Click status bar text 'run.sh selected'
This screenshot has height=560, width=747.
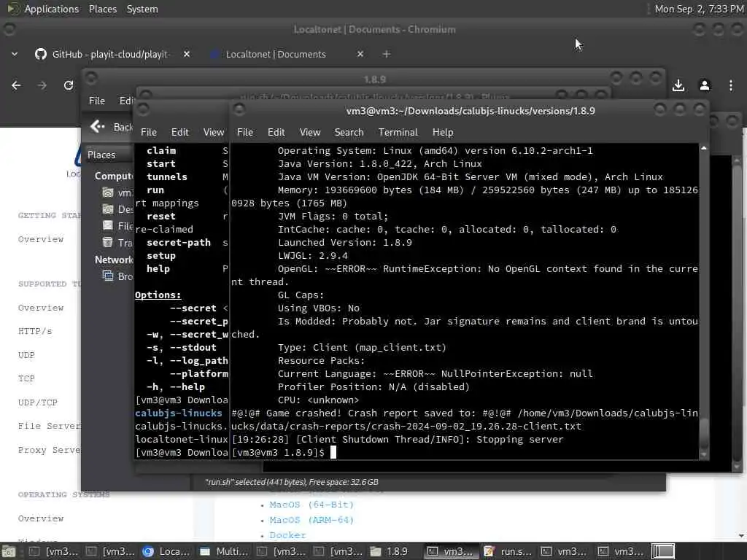[x=292, y=483]
